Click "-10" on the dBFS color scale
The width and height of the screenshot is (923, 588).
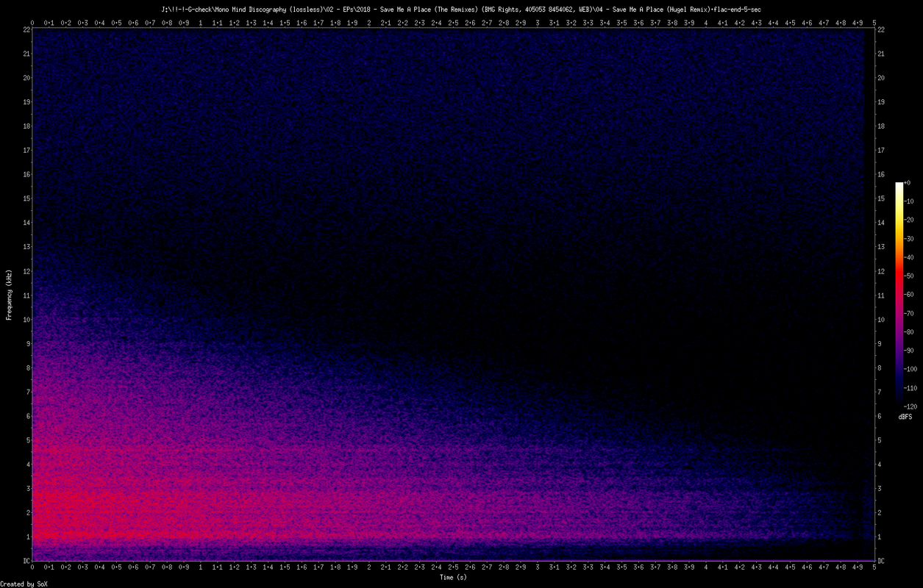pyautogui.click(x=909, y=201)
